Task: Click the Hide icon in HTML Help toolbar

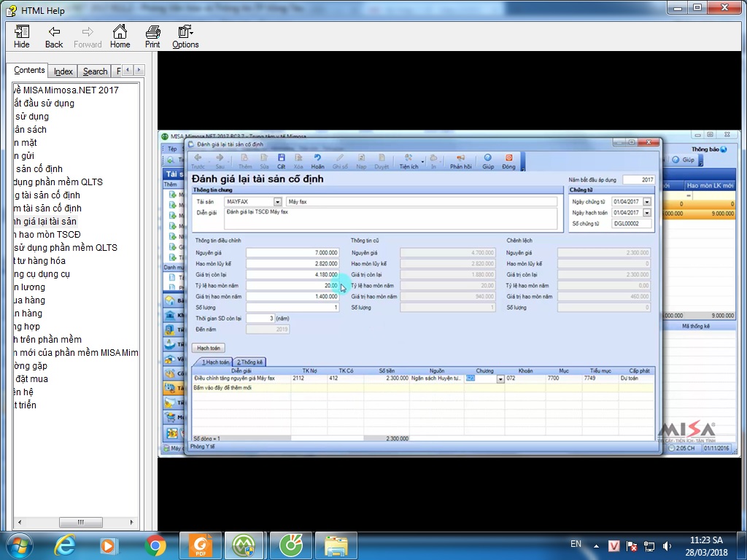Action: (x=21, y=36)
